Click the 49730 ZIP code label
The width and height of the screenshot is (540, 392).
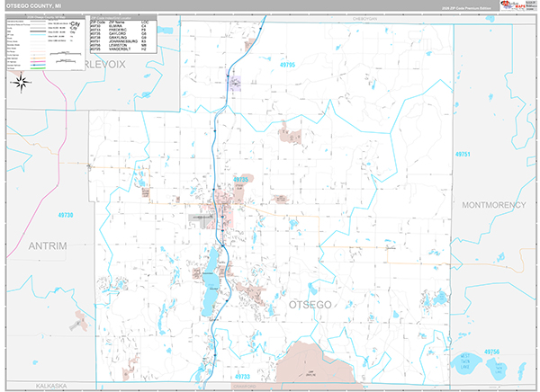pyautogui.click(x=66, y=215)
